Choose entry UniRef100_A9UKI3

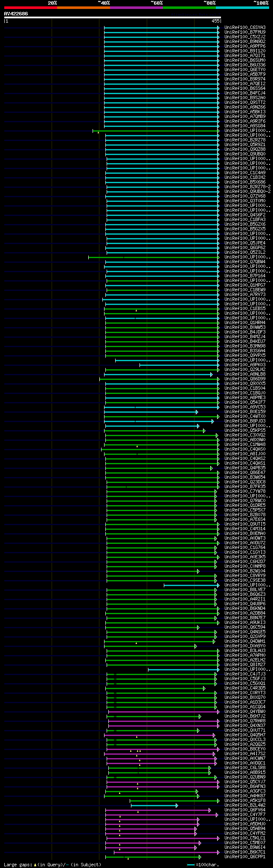245,623
